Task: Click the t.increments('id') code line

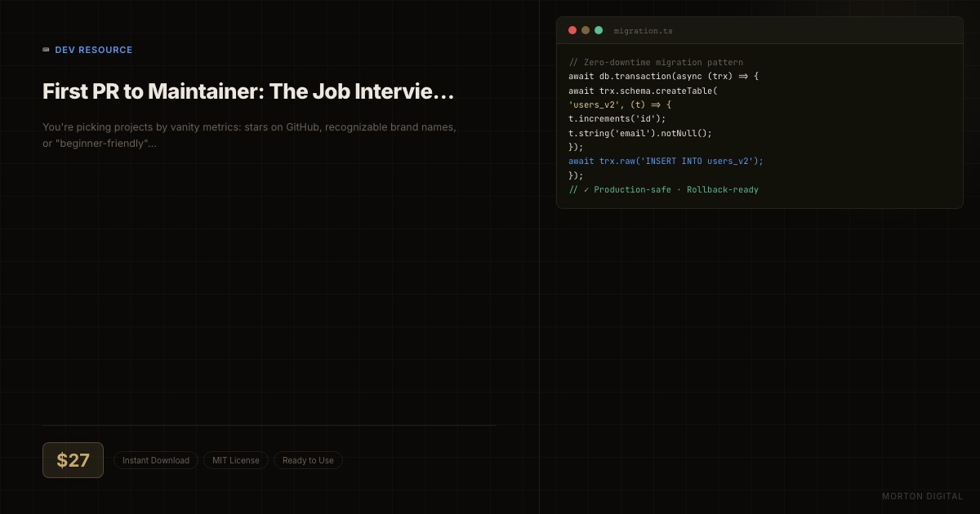Action: click(617, 118)
